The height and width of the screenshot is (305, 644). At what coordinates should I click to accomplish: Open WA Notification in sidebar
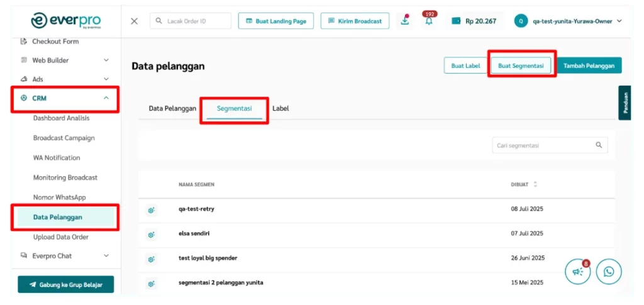point(57,158)
